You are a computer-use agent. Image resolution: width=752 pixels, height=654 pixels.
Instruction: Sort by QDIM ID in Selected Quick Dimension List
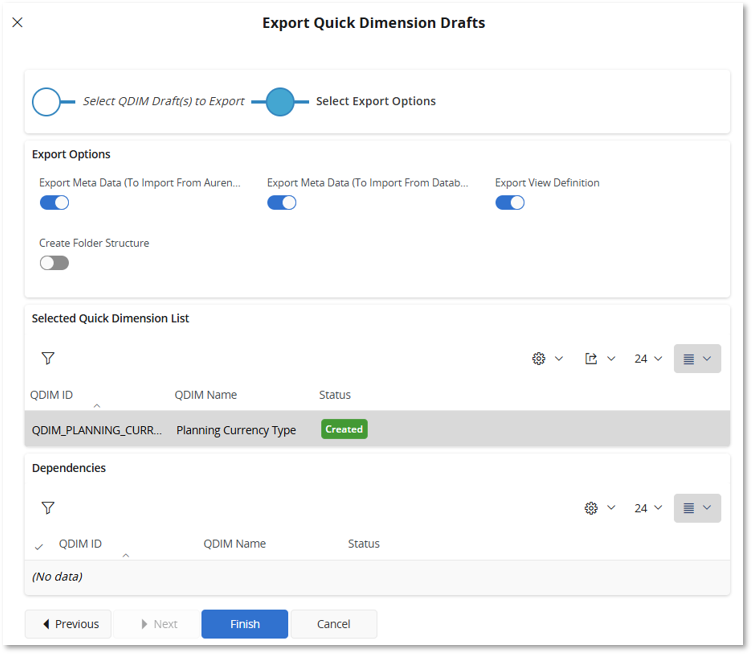[x=51, y=395]
